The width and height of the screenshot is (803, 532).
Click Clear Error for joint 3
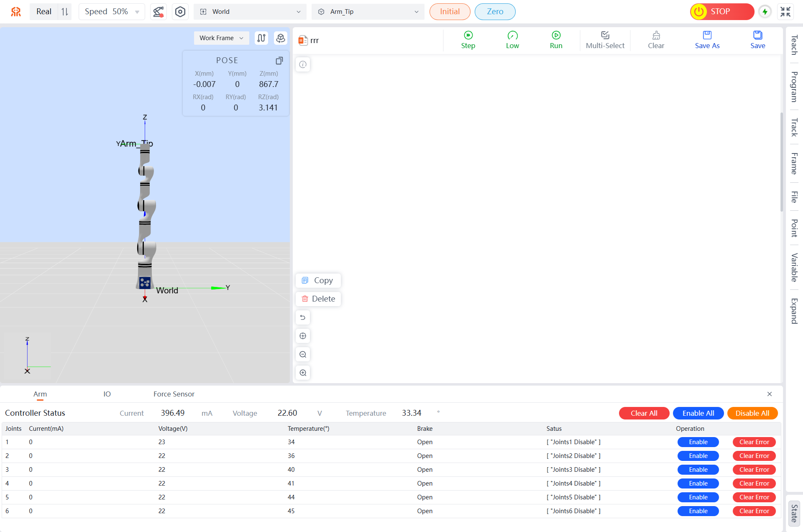tap(754, 470)
